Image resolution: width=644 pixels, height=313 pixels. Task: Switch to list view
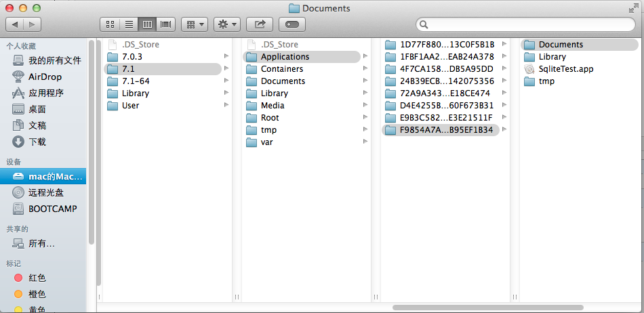click(x=129, y=24)
